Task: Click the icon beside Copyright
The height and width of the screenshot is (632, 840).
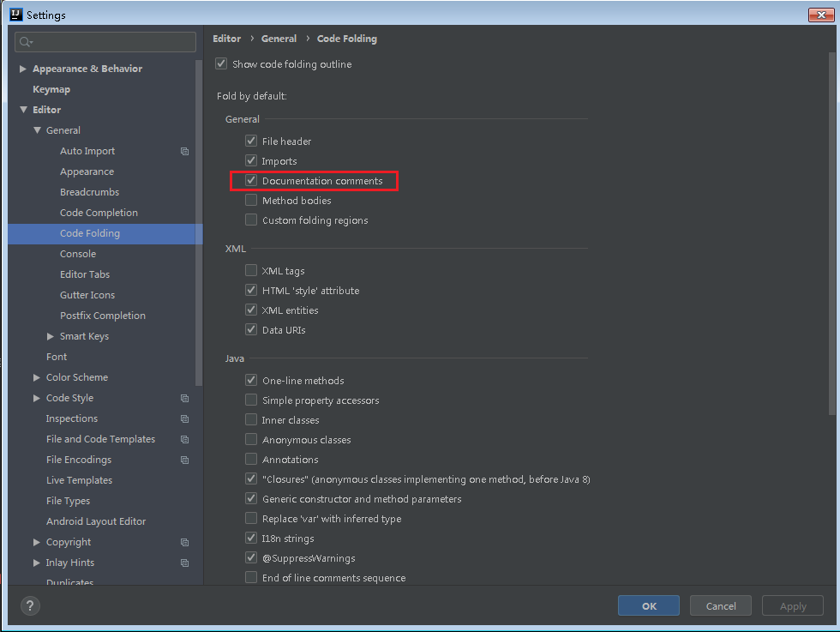Action: point(184,542)
